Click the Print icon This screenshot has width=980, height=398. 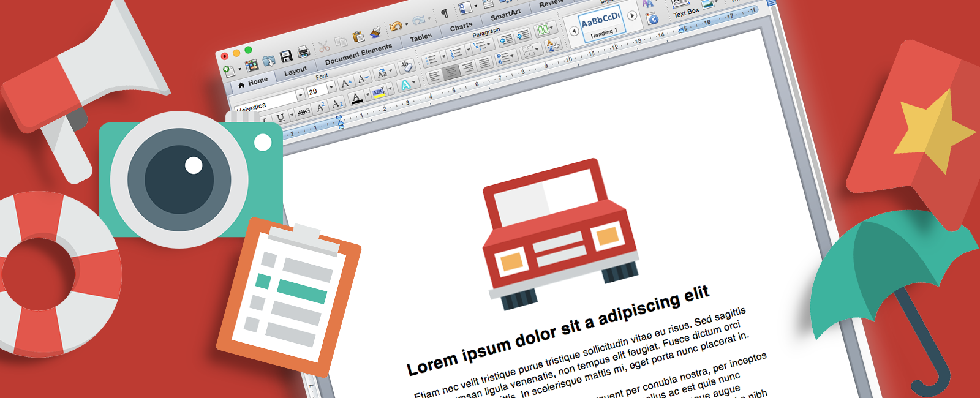pos(303,51)
